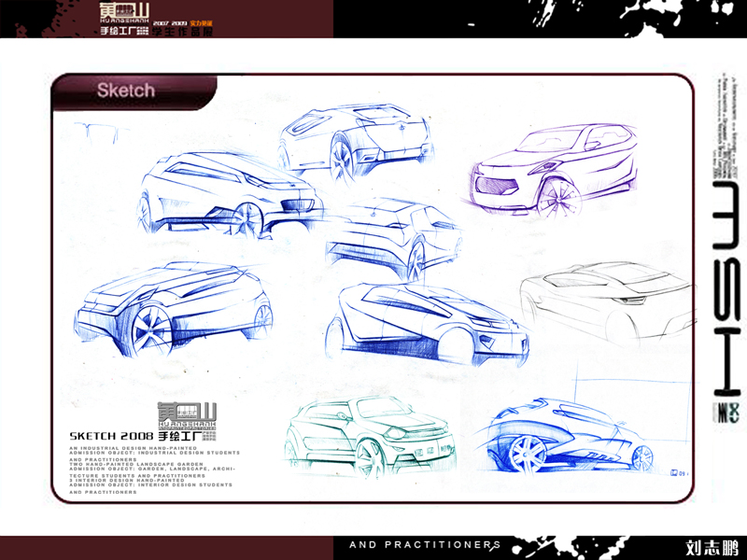Click "TWO HAND-PAINTED LANDSCAPE GARDEN" line

pos(136,464)
